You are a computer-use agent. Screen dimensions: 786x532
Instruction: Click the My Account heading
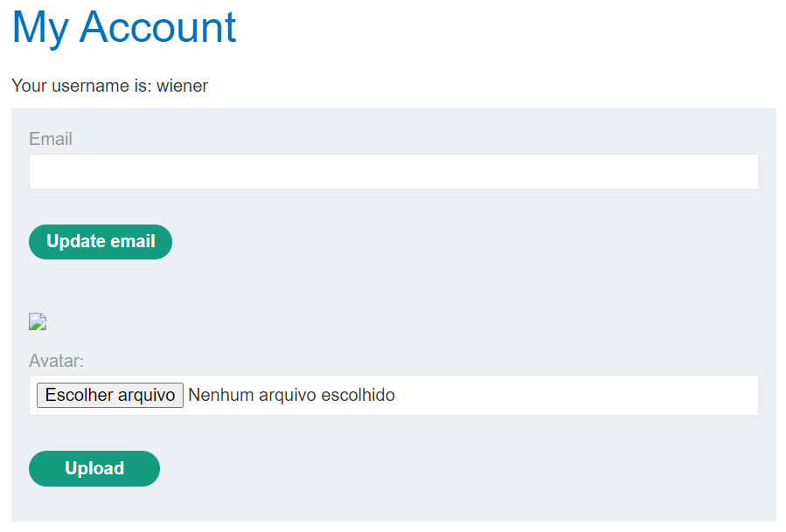click(124, 27)
